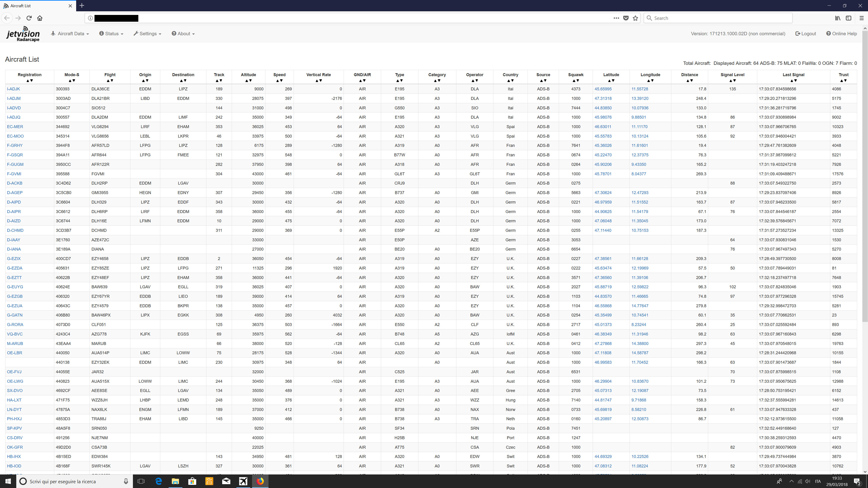Open the Firefox hamburger menu
868x488 pixels.
click(862, 18)
